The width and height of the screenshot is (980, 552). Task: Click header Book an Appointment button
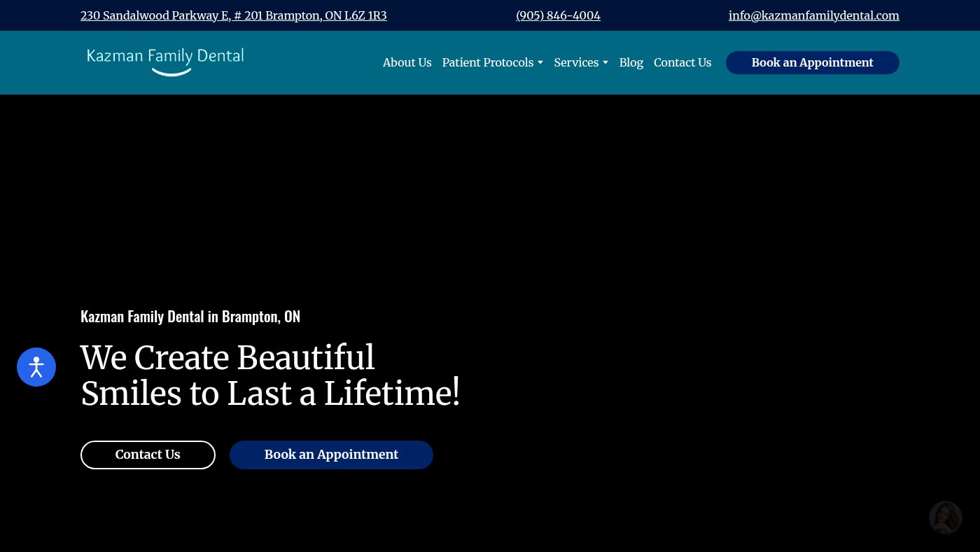pos(812,62)
